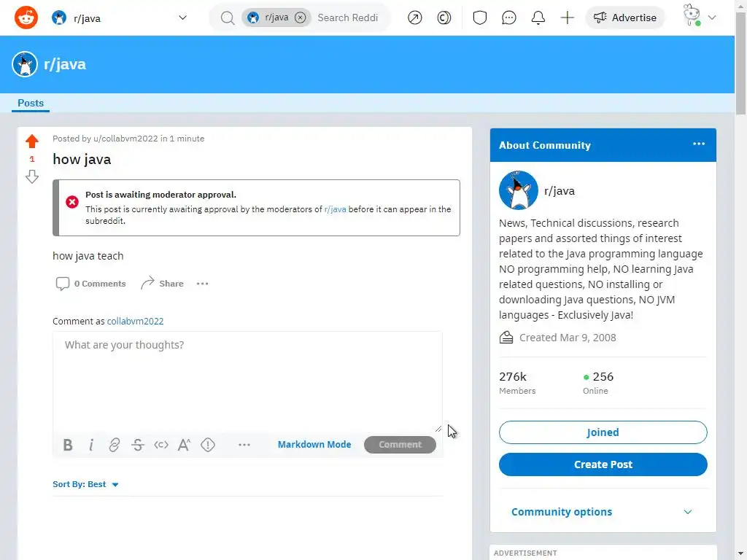Open more formatting options in editor

244,445
